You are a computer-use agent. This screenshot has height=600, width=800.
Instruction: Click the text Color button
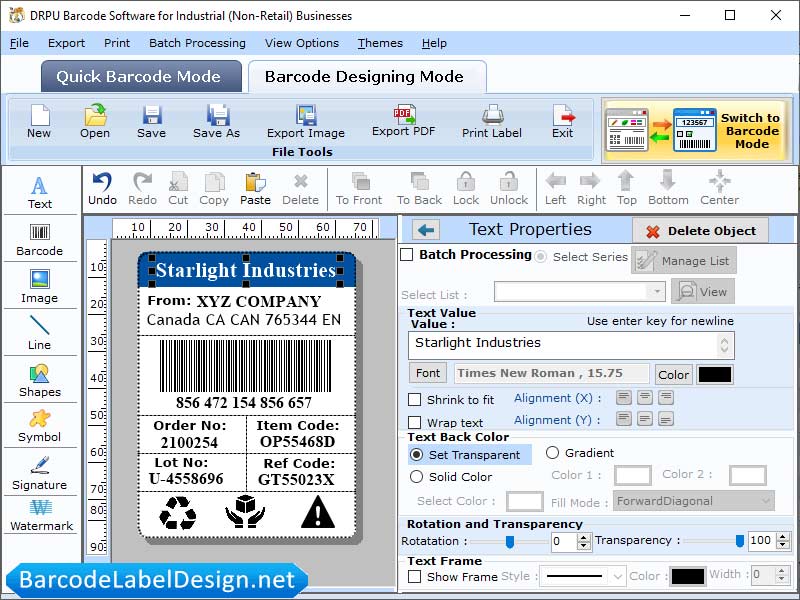tap(673, 374)
